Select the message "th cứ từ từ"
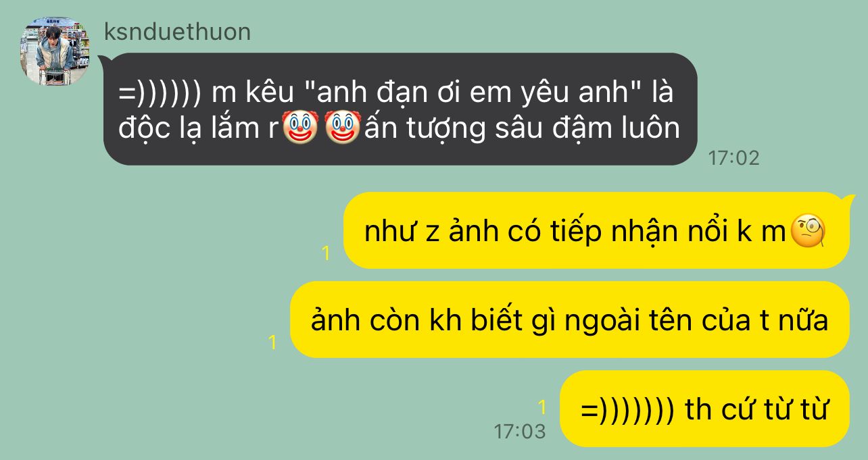The width and height of the screenshot is (868, 460). (705, 409)
